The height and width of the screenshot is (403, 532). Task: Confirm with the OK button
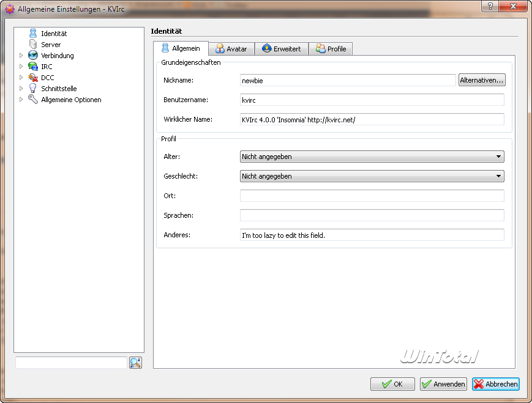[x=392, y=384]
